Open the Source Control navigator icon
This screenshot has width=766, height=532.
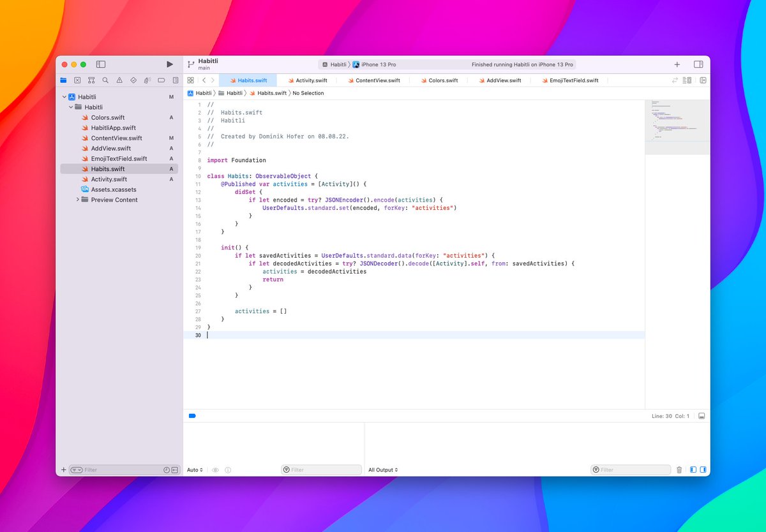77,80
